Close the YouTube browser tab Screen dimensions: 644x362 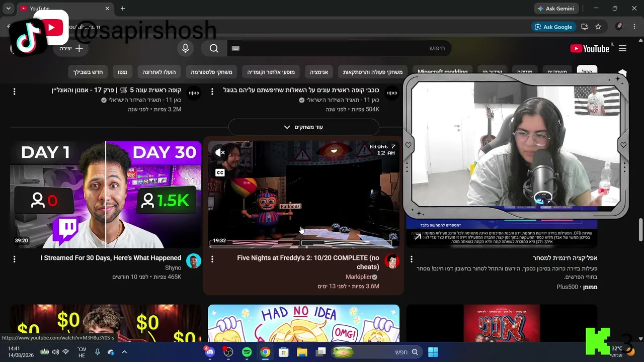pyautogui.click(x=107, y=9)
